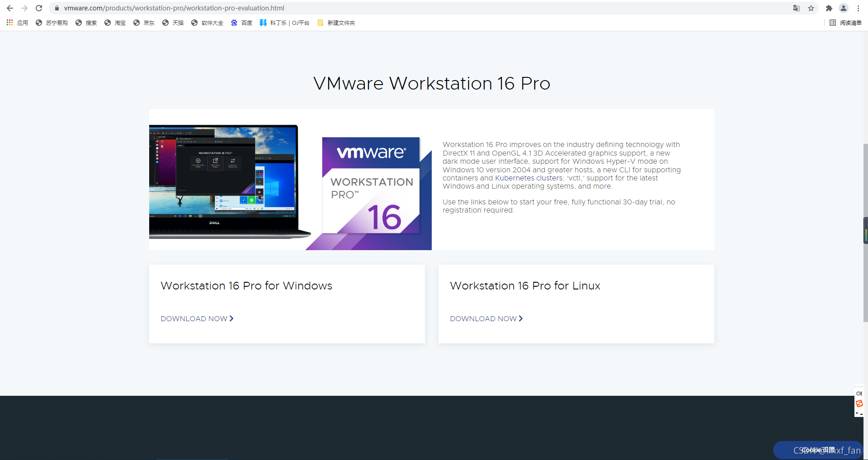Screen dimensions: 868x460
Task: Open the 新建文件夹 bookmark folder
Action: point(336,23)
